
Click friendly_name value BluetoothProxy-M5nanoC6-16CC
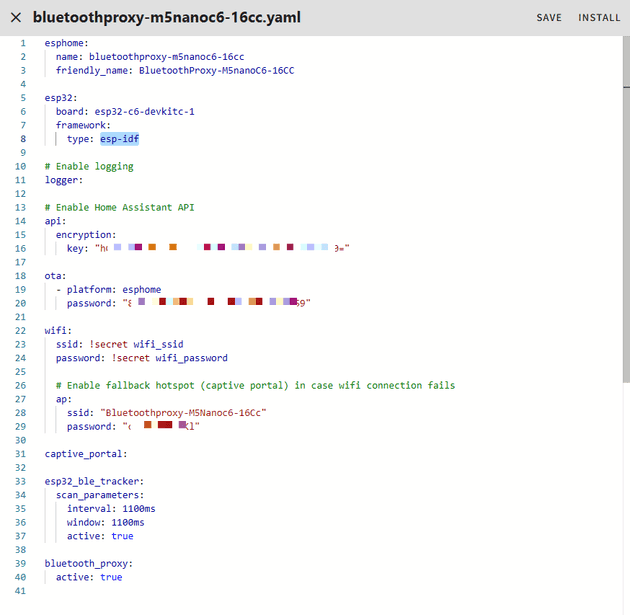(x=217, y=70)
